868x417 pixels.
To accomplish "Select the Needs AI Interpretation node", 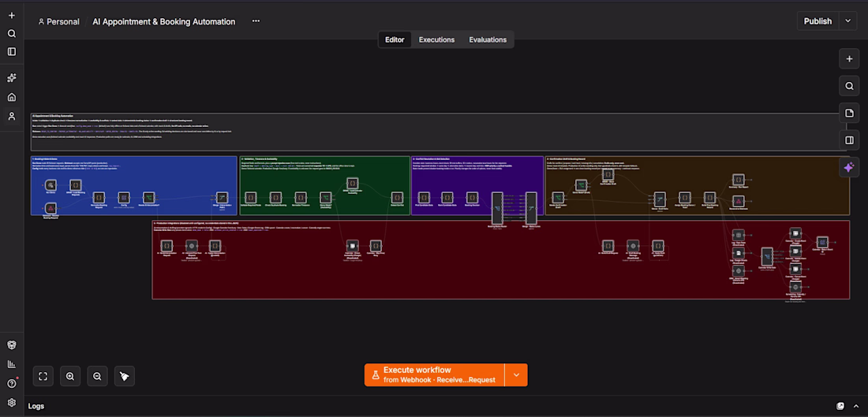I will coord(148,197).
